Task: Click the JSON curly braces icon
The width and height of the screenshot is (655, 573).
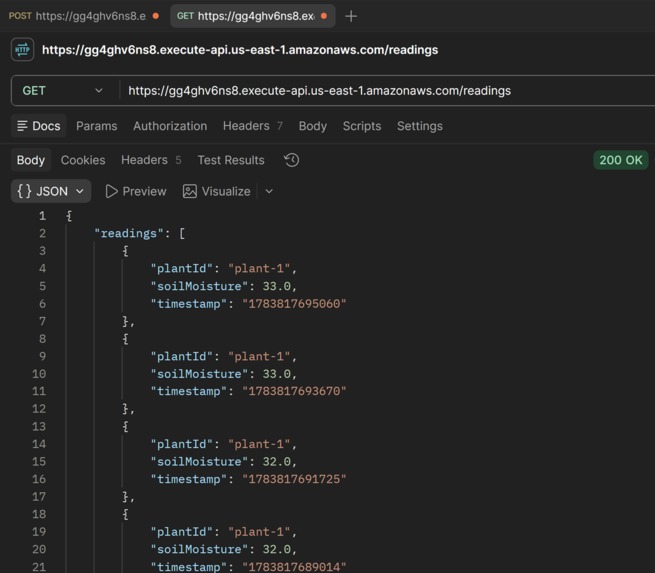Action: tap(24, 191)
